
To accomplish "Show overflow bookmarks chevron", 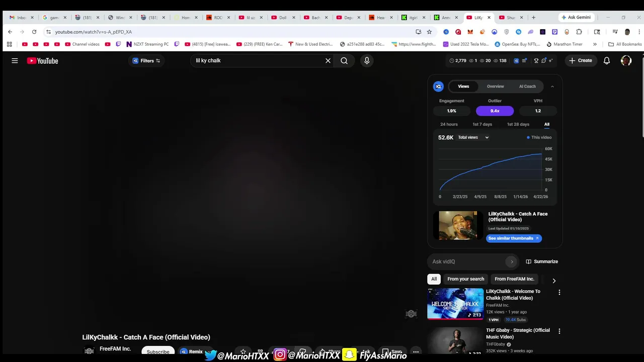I will [x=595, y=44].
